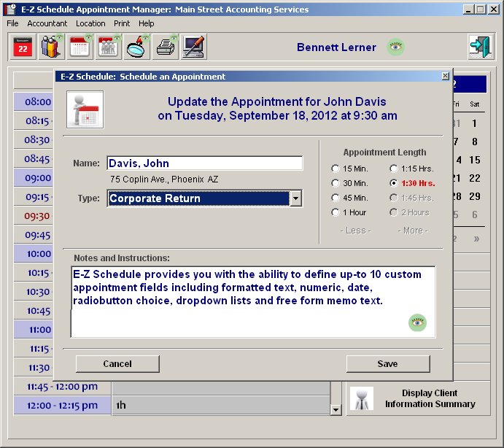Click the today's date calendar icon

pyautogui.click(x=23, y=47)
